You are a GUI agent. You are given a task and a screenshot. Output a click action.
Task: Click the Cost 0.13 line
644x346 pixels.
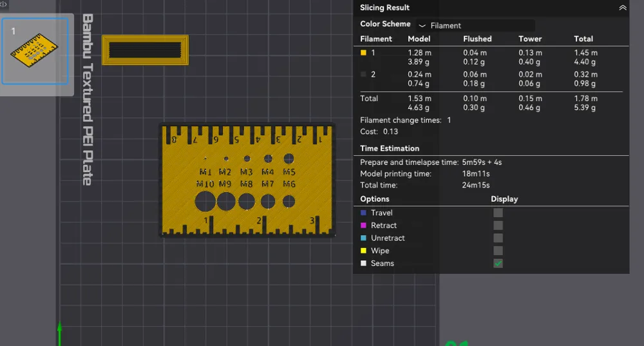point(379,131)
